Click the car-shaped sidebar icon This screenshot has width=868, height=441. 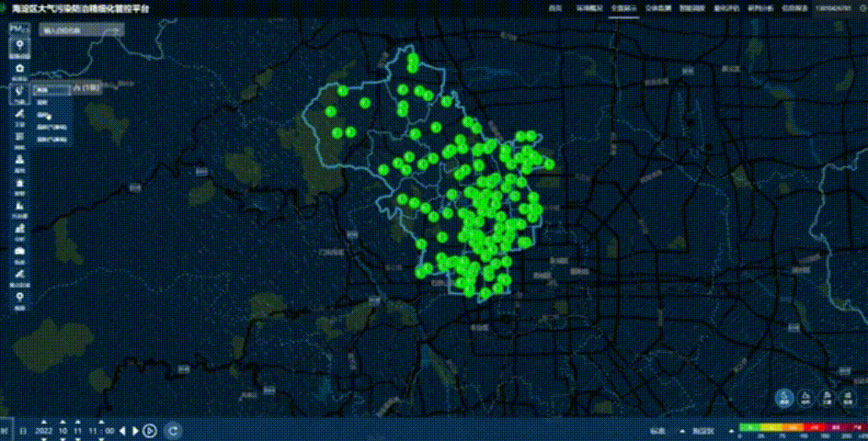[x=20, y=254]
